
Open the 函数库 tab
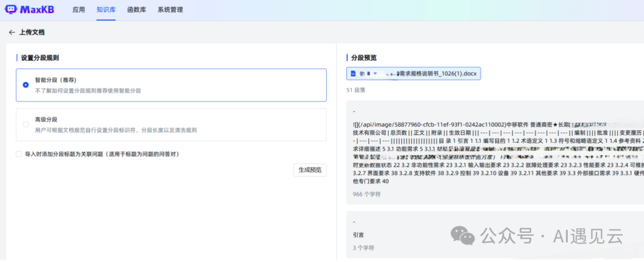point(137,10)
